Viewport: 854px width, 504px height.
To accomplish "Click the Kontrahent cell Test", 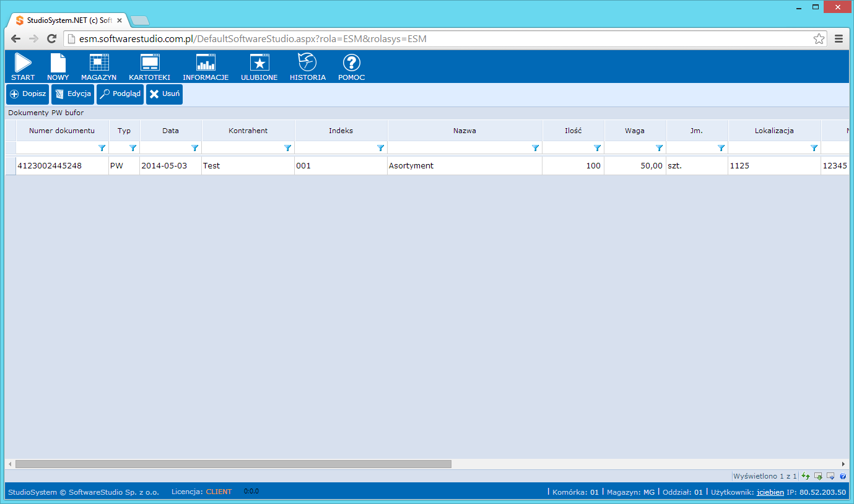I will tap(248, 166).
